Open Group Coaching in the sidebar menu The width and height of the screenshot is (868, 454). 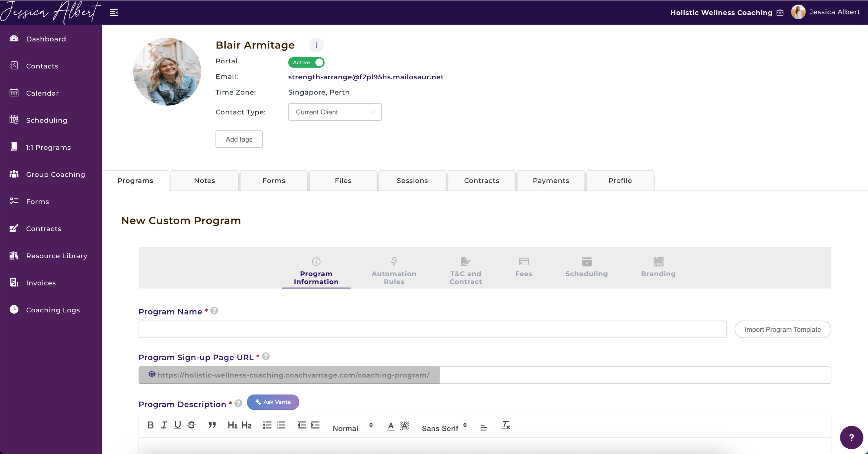pyautogui.click(x=55, y=175)
